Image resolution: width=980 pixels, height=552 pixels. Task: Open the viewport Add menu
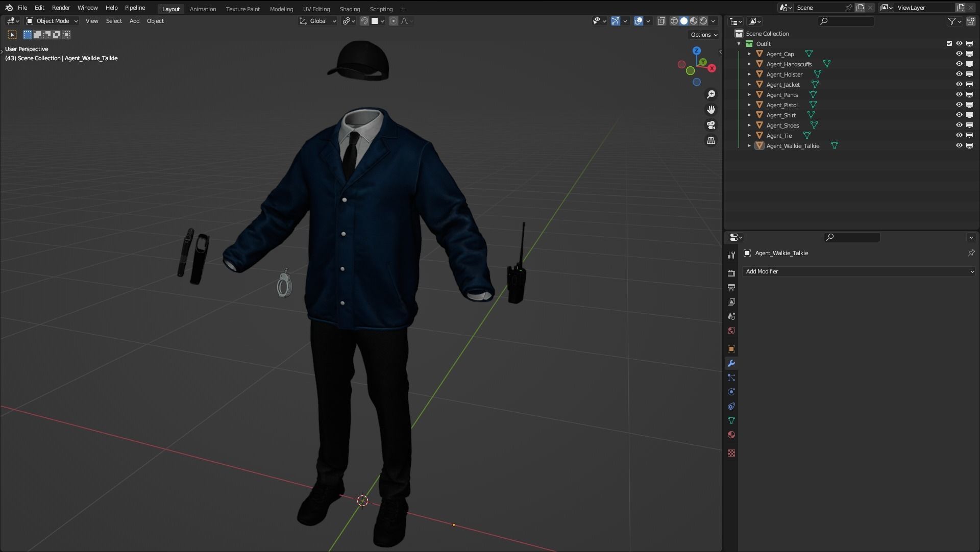click(x=134, y=21)
